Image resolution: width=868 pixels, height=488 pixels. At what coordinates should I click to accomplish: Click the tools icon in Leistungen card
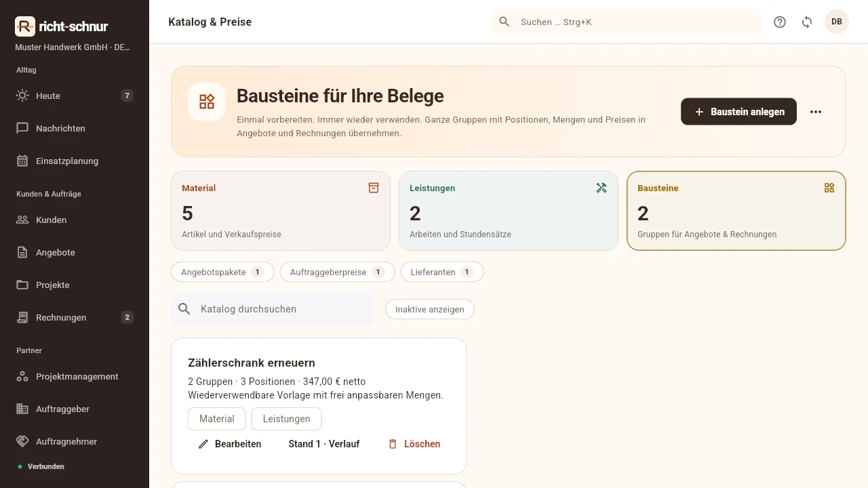pos(601,188)
